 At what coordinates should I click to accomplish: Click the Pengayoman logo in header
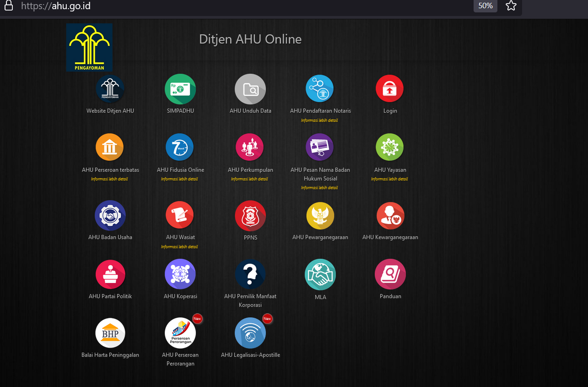point(89,47)
